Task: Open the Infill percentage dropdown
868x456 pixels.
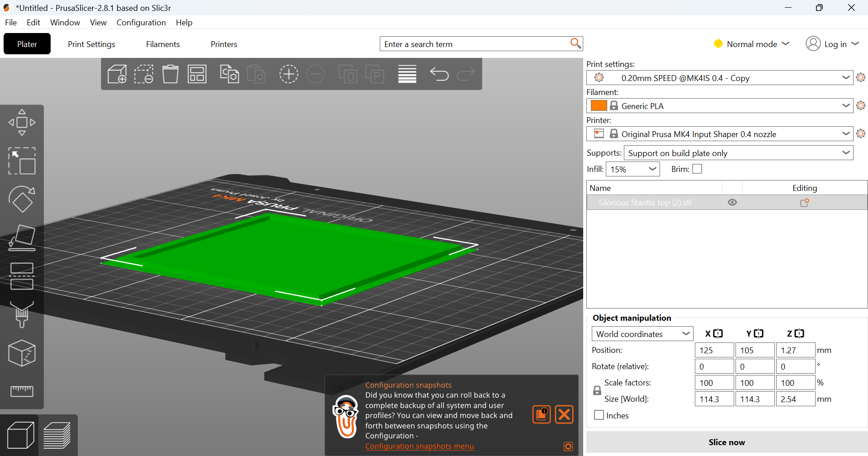Action: (632, 169)
